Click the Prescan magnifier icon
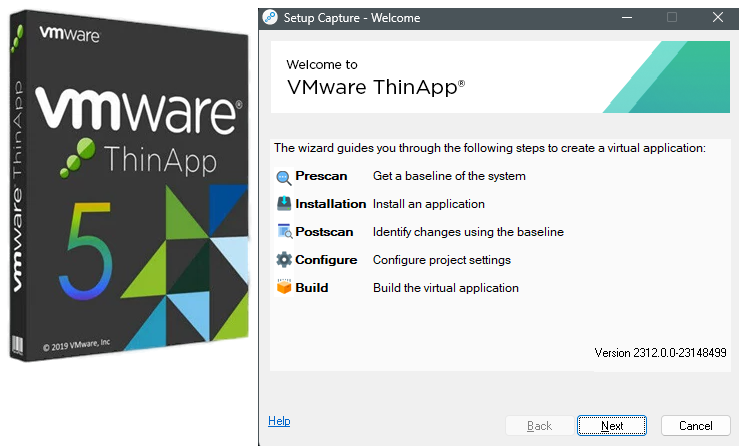Screen dimensions: 739x446 point(284,177)
